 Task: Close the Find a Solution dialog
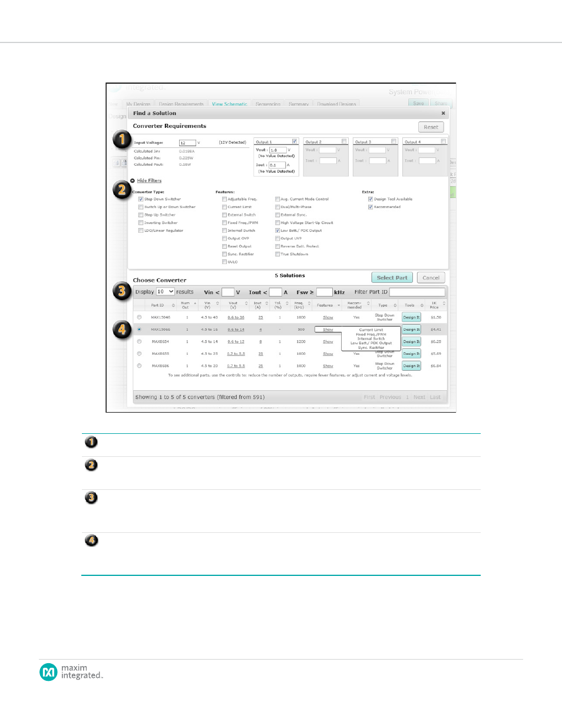pyautogui.click(x=443, y=113)
